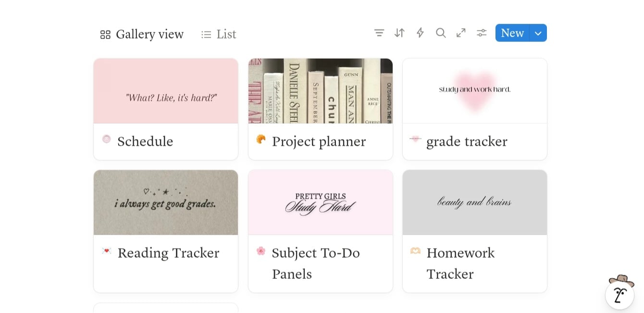The image size is (644, 313).
Task: Expand the New button dropdown arrow
Action: [538, 33]
